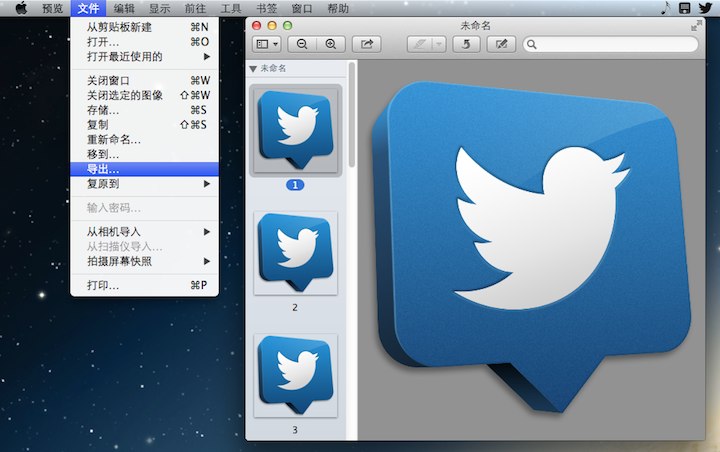The width and height of the screenshot is (720, 452).
Task: Click the highlight marker button
Action: [x=420, y=44]
